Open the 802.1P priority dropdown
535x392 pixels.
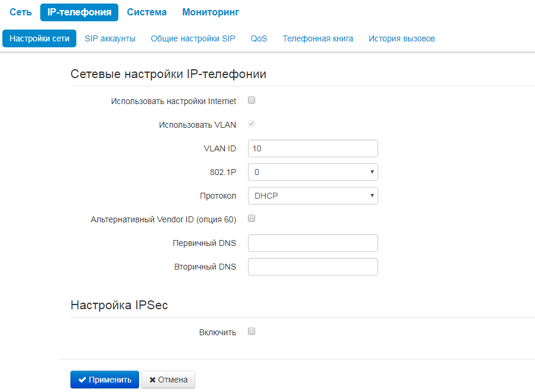312,172
